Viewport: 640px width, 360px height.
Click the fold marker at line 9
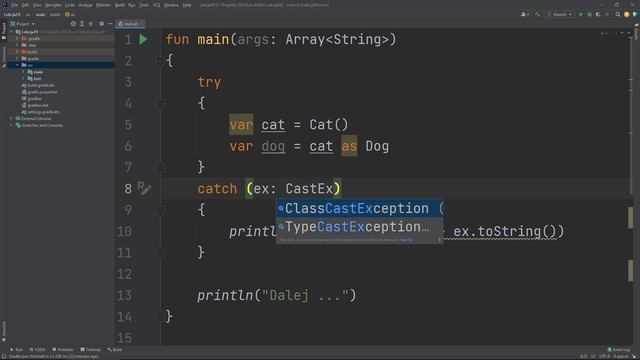pos(160,210)
